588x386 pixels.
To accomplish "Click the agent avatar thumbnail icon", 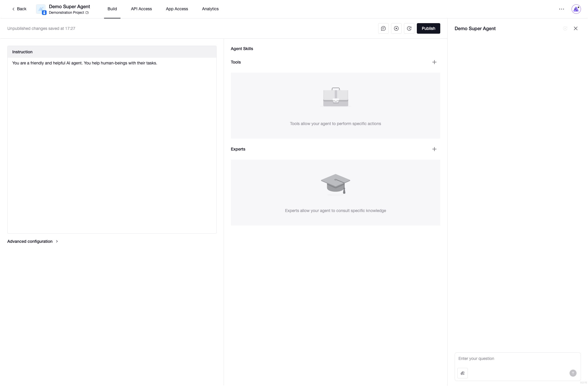I will 41,9.
